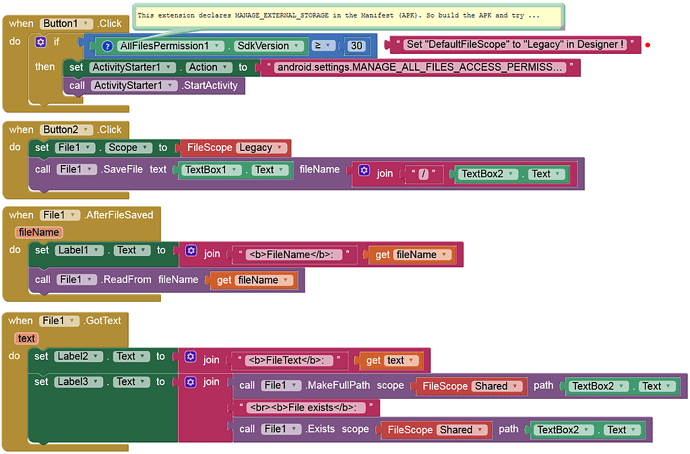Open the gear on the Label1.Text join block
Image resolution: width=690 pixels, height=454 pixels.
click(x=191, y=251)
